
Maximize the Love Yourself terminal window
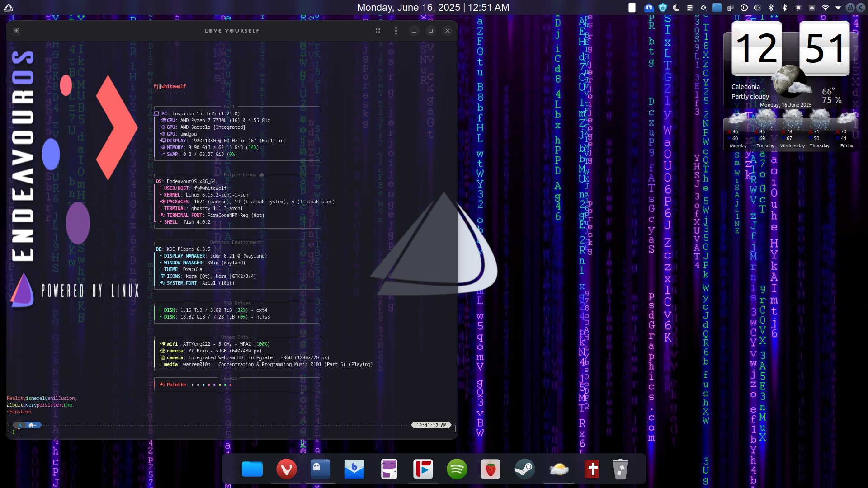pos(431,31)
